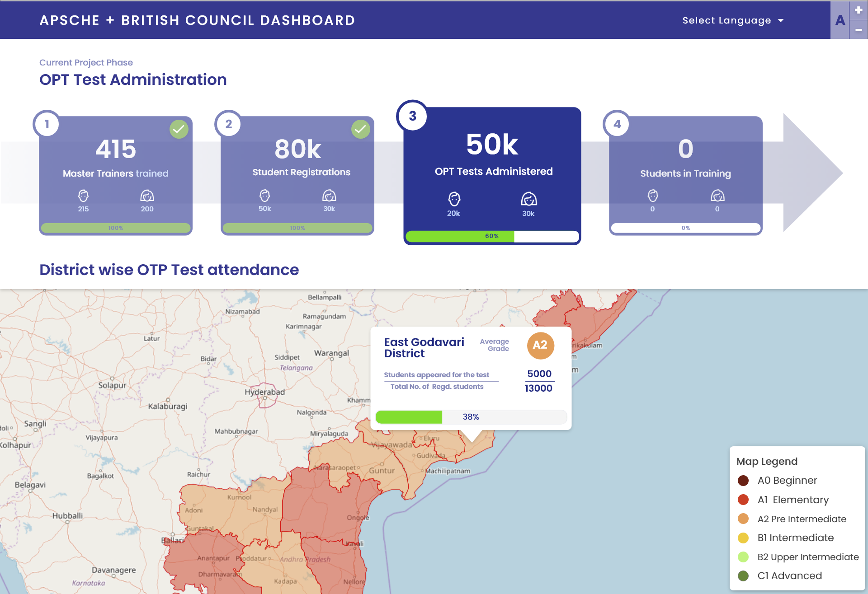Click the male icon in OPT Tests Administered

tap(454, 199)
